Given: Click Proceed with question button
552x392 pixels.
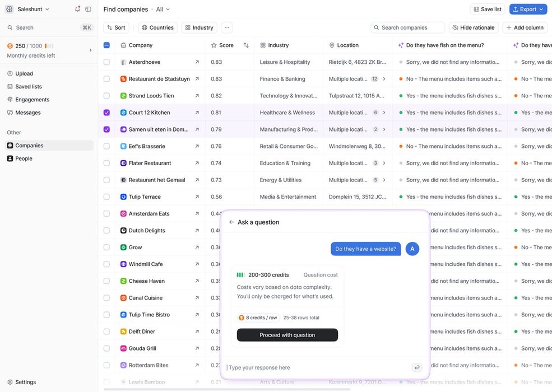Looking at the screenshot, I should [287, 335].
